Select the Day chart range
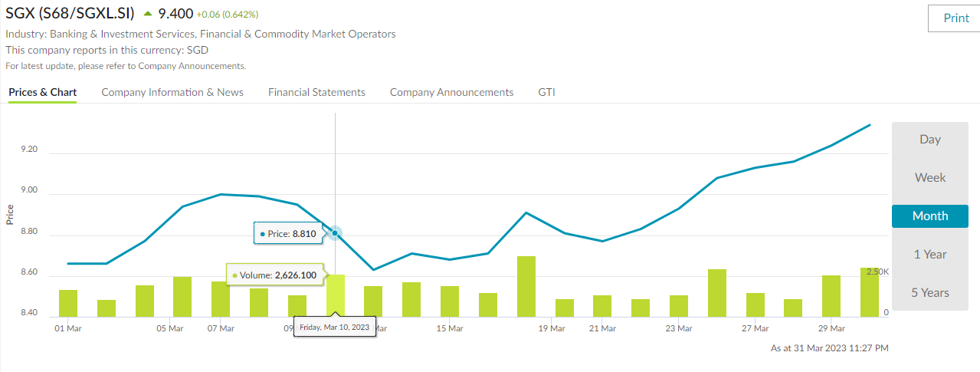 point(930,140)
